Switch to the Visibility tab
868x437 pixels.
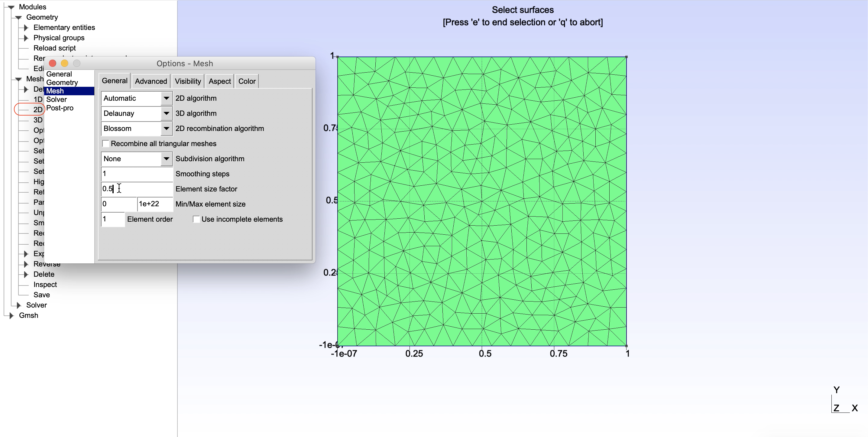[x=188, y=81]
